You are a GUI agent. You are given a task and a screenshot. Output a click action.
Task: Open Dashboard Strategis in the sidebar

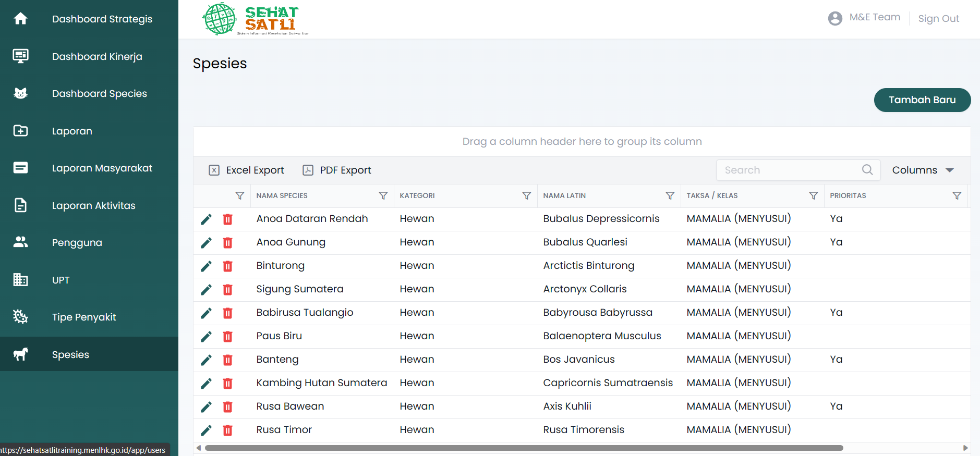point(102,19)
